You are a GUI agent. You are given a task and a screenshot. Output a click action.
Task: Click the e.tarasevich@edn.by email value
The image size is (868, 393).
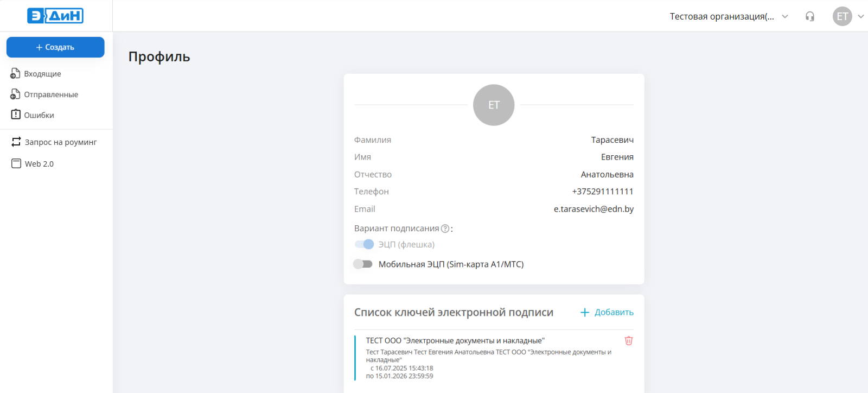click(x=593, y=209)
